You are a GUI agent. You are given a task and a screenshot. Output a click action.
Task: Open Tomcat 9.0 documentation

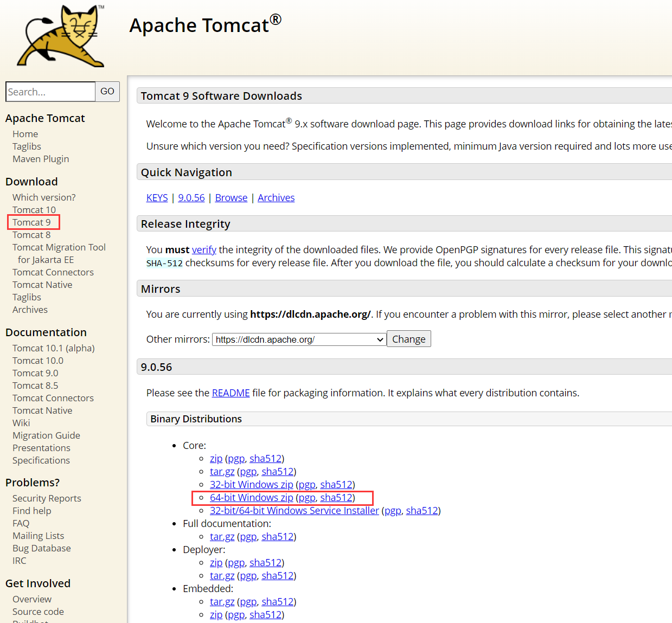[35, 373]
